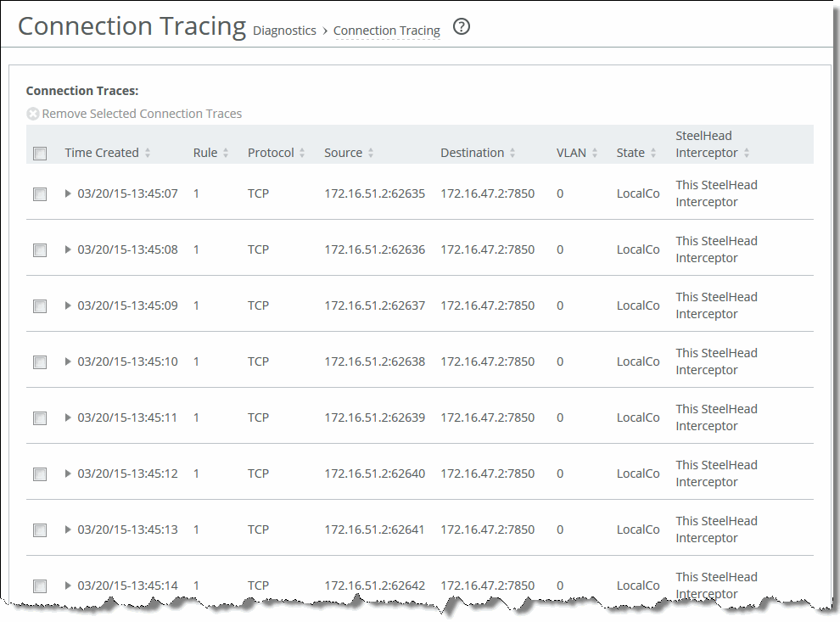Click Connection Tracing in the breadcrumb
840x622 pixels.
(386, 30)
